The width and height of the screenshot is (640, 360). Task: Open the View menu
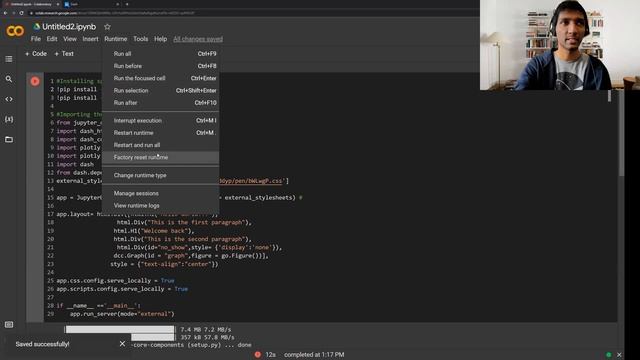click(x=70, y=39)
